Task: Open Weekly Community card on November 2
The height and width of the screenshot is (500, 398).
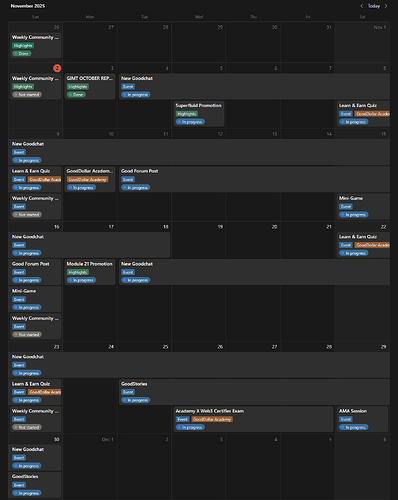Action: pos(35,86)
